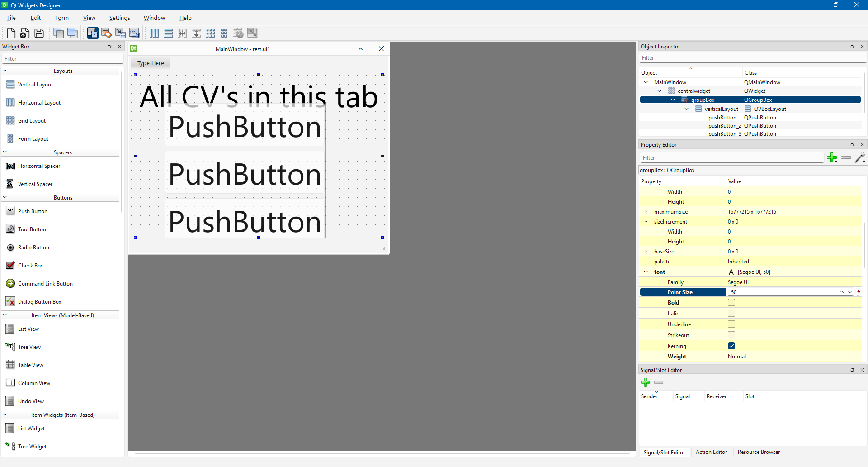This screenshot has width=868, height=467.
Task: Open the Form menu
Action: [61, 18]
